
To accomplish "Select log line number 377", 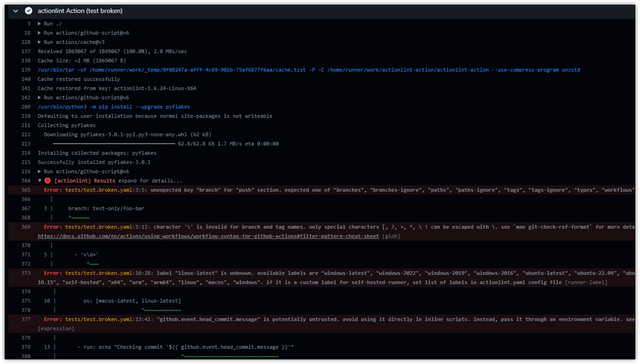I will click(x=26, y=319).
